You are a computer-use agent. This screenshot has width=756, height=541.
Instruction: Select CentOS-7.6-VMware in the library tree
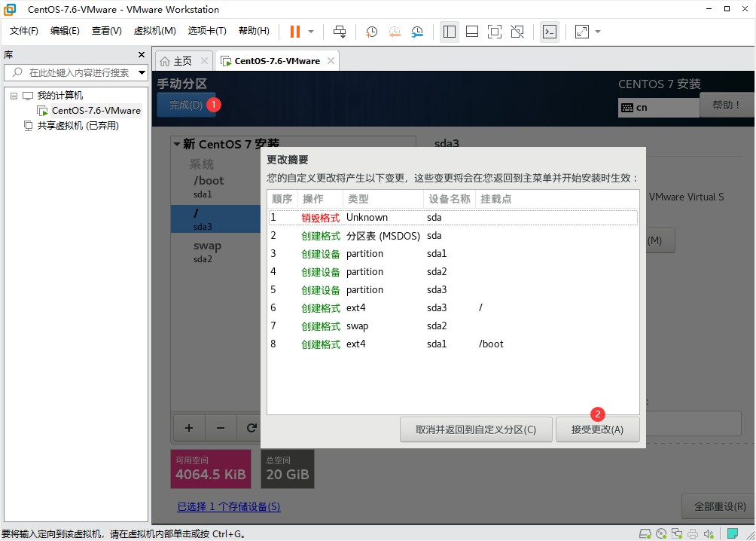point(96,111)
